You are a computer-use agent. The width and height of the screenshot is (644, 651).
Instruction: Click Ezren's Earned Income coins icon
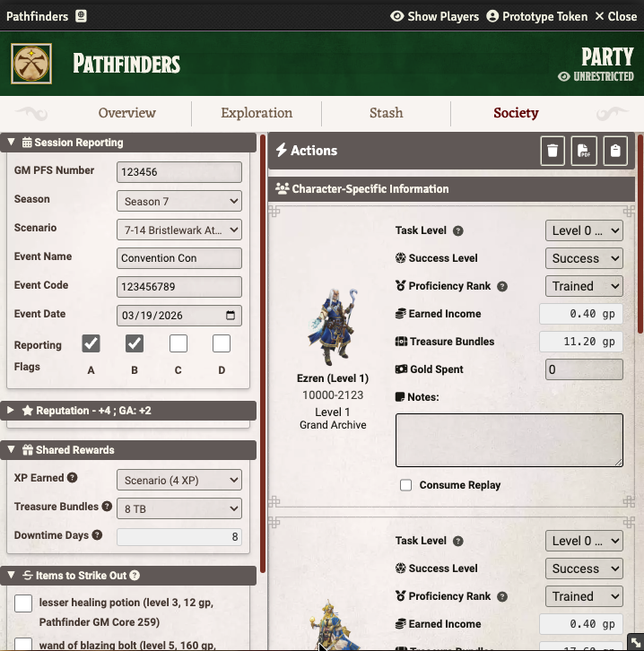pyautogui.click(x=400, y=314)
